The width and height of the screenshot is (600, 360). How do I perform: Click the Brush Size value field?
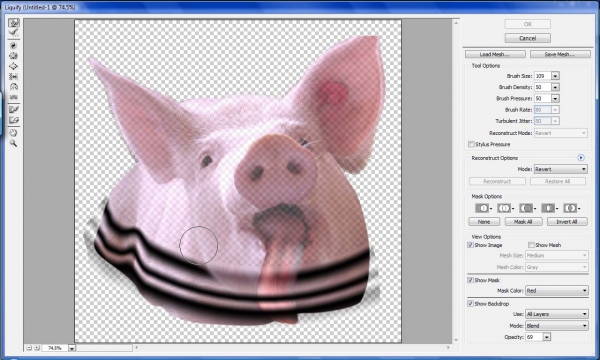(x=542, y=76)
